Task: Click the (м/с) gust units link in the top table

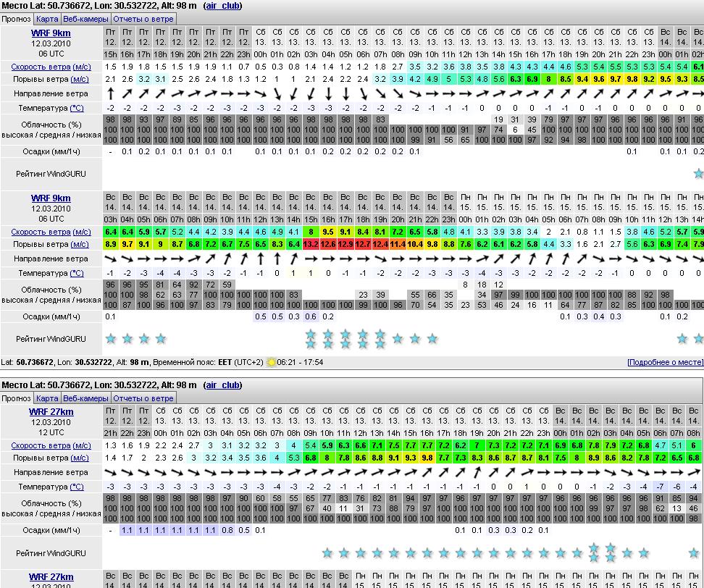Action: pyautogui.click(x=80, y=80)
